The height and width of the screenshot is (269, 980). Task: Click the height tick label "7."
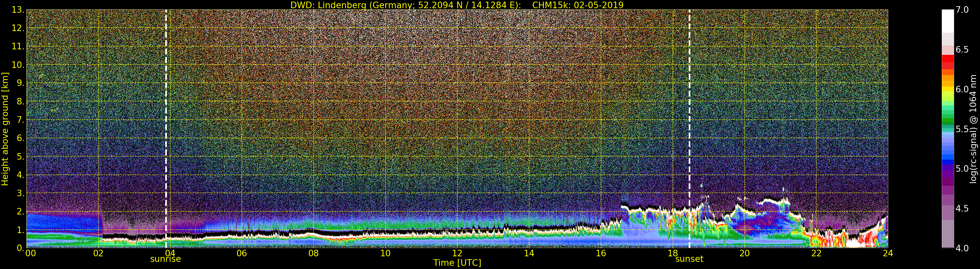coord(21,120)
